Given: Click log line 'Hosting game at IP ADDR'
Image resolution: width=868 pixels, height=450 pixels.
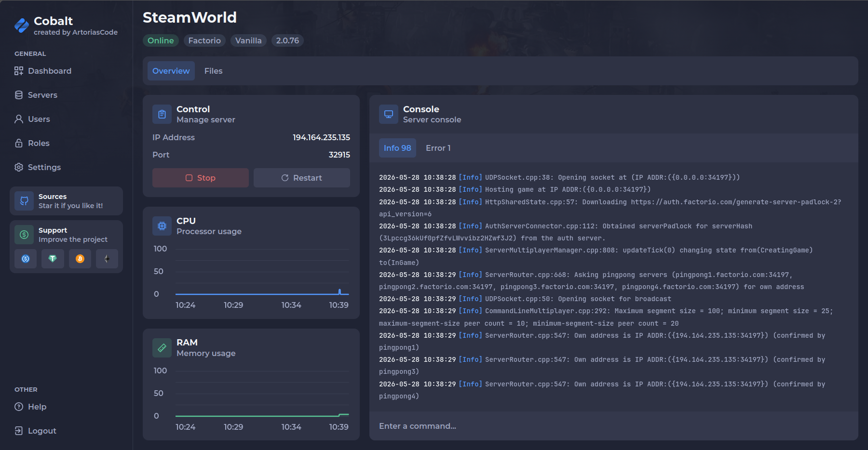Looking at the screenshot, I should [515, 189].
